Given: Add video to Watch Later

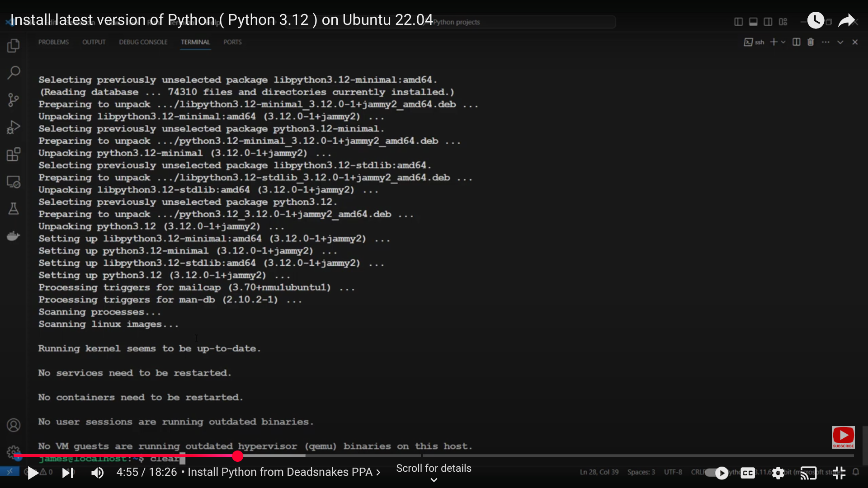Looking at the screenshot, I should (x=816, y=20).
